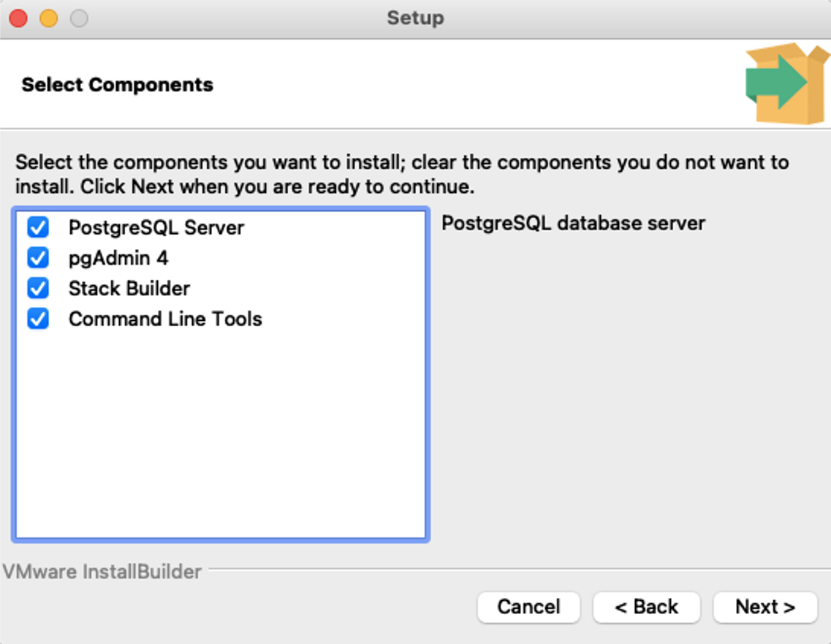
Task: Select the Stack Builder component name
Action: coord(129,289)
